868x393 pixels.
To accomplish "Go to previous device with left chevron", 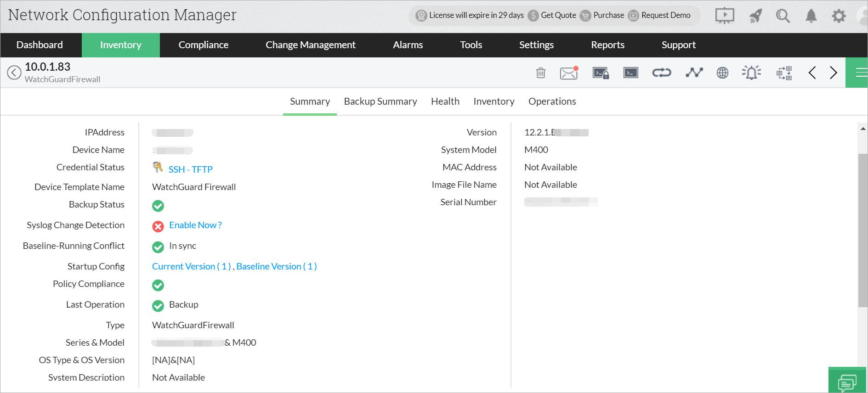I will tap(812, 73).
